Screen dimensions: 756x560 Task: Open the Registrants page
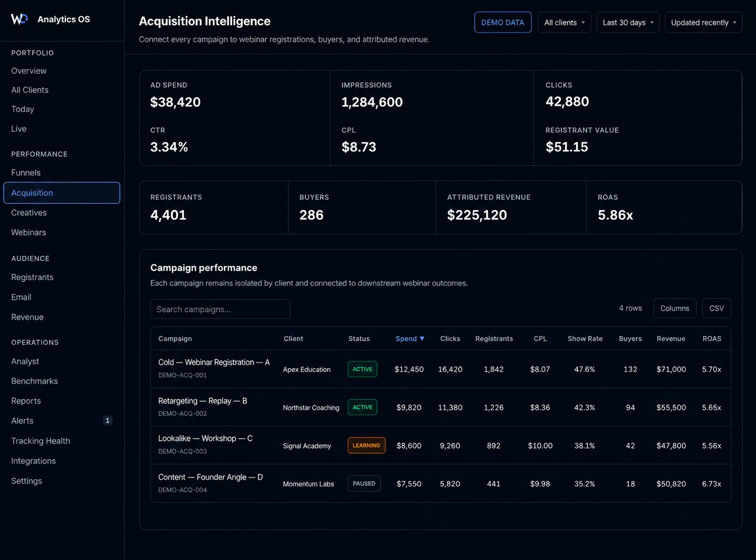32,277
